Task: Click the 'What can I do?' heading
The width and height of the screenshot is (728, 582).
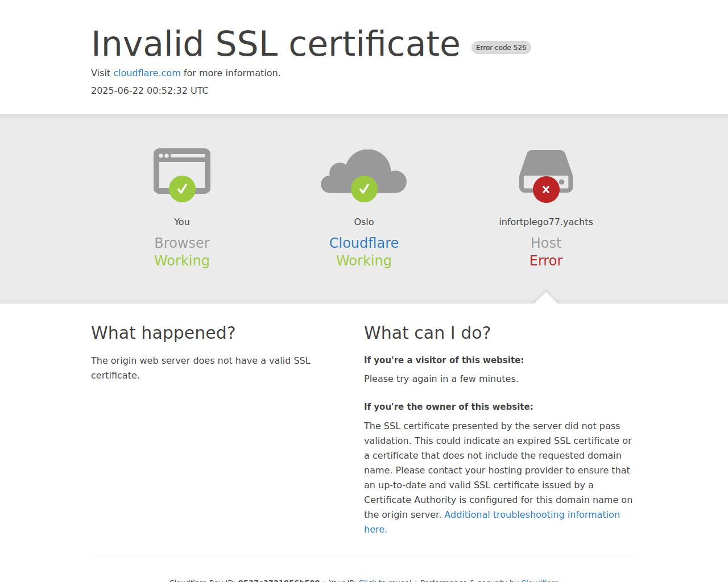Action: pyautogui.click(x=427, y=332)
